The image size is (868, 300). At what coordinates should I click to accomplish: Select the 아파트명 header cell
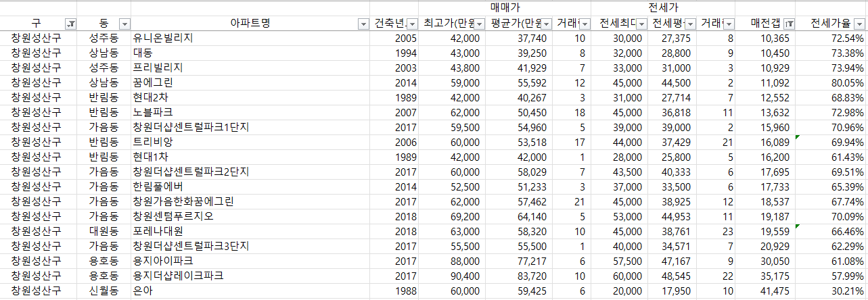pyautogui.click(x=250, y=24)
